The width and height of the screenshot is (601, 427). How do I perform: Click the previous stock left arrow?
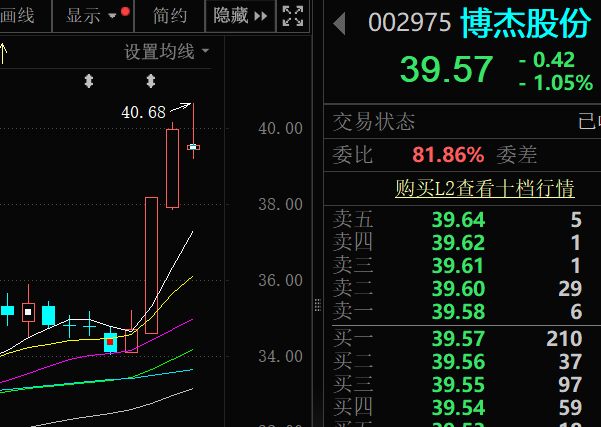340,24
